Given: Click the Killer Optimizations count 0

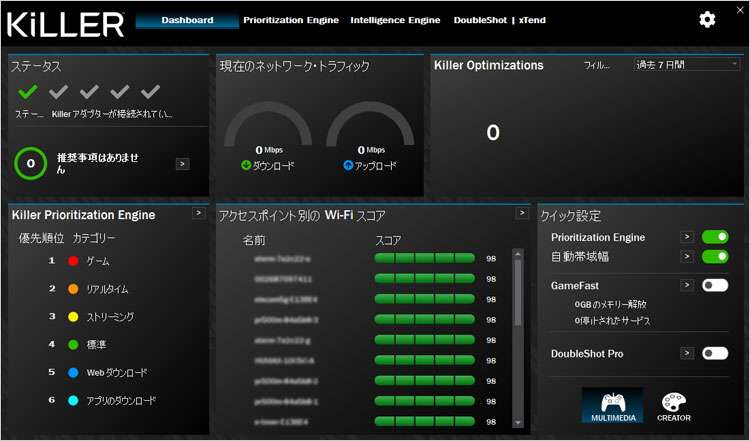Looking at the screenshot, I should tap(493, 132).
